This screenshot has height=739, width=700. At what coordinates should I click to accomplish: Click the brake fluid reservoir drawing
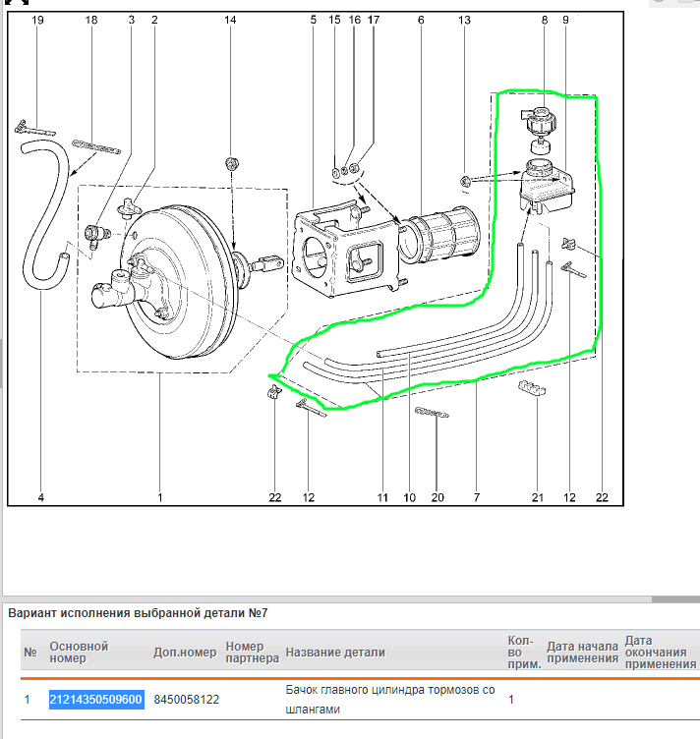coord(547,187)
